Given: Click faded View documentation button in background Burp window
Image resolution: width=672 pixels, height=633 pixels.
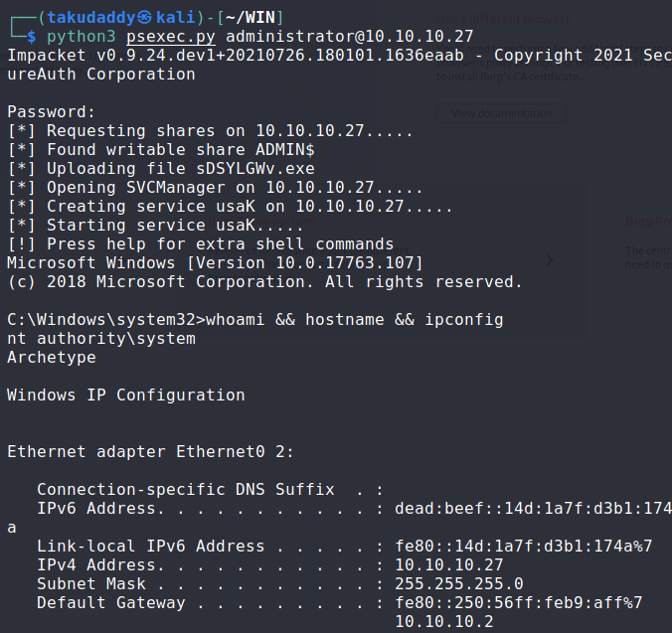Looking at the screenshot, I should [501, 113].
